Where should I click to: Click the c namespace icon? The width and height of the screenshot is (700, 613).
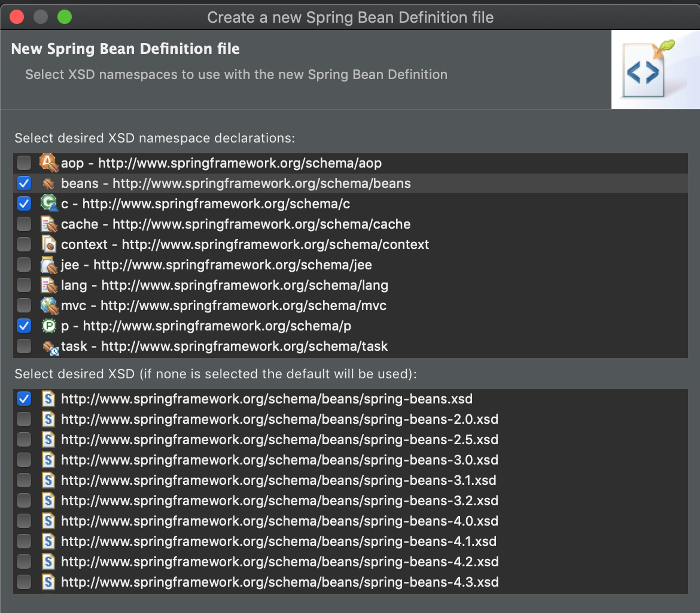coord(48,204)
